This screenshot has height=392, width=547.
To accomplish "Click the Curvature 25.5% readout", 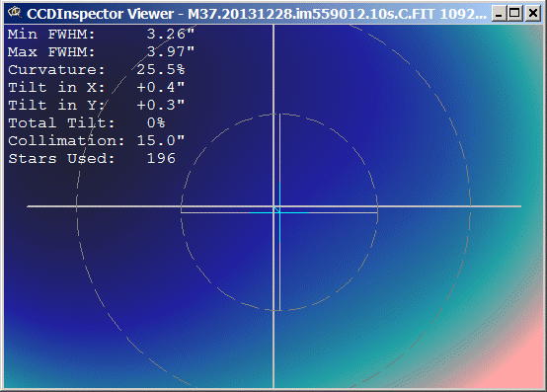I will [x=161, y=69].
